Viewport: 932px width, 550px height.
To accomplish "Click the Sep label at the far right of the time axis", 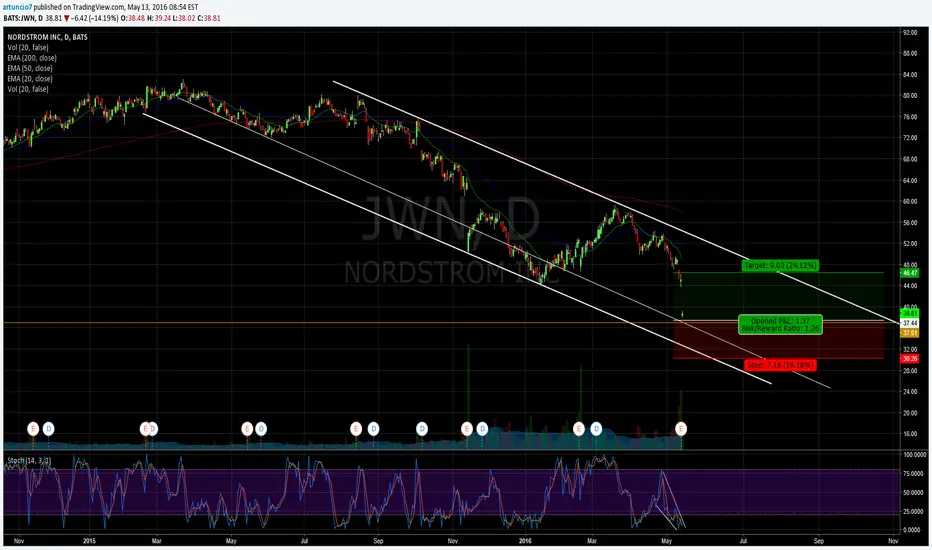I will (x=818, y=541).
